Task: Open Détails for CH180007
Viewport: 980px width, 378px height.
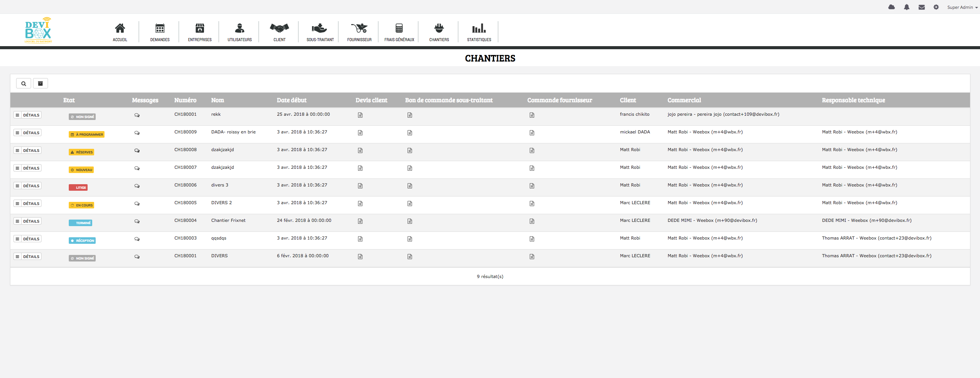Action: [x=27, y=168]
